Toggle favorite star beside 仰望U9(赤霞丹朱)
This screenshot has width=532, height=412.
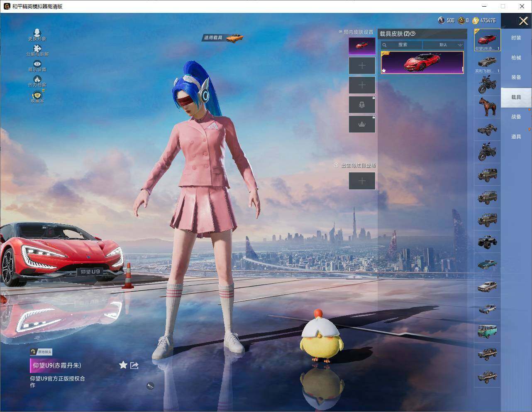[x=123, y=365]
